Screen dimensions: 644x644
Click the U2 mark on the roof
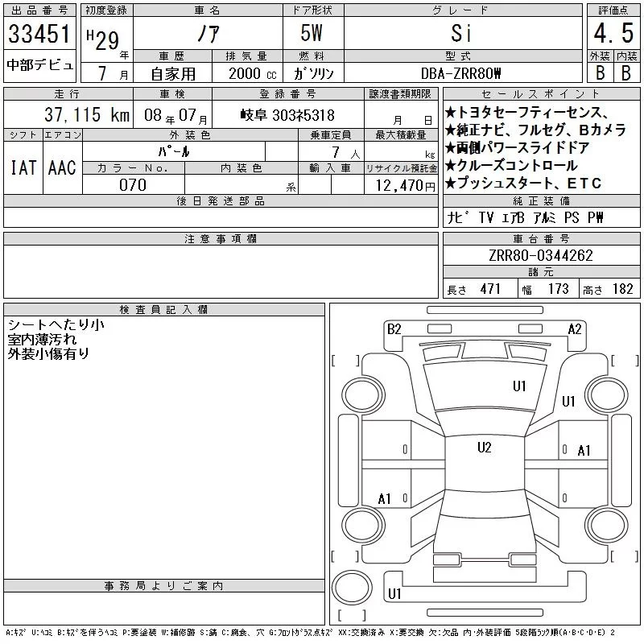(485, 448)
